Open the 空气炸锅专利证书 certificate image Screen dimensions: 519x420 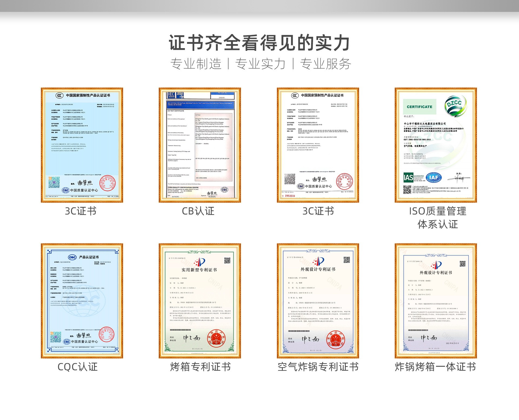click(318, 301)
